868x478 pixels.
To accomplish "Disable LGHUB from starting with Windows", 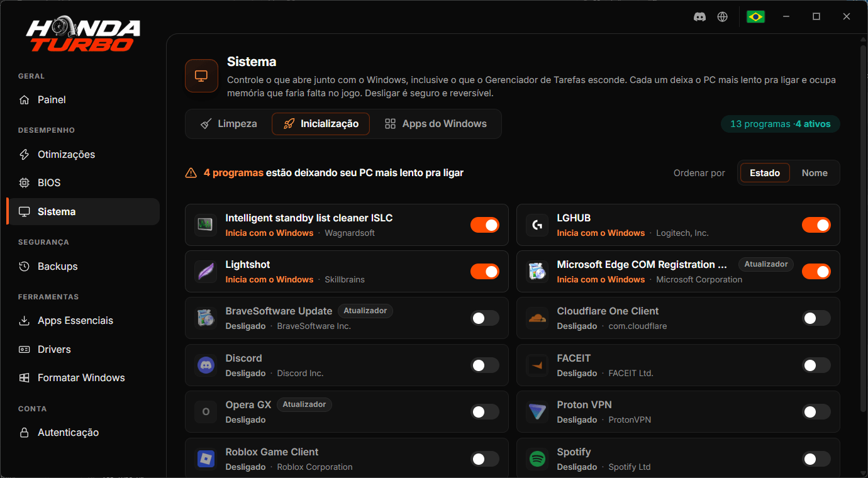I will (816, 225).
